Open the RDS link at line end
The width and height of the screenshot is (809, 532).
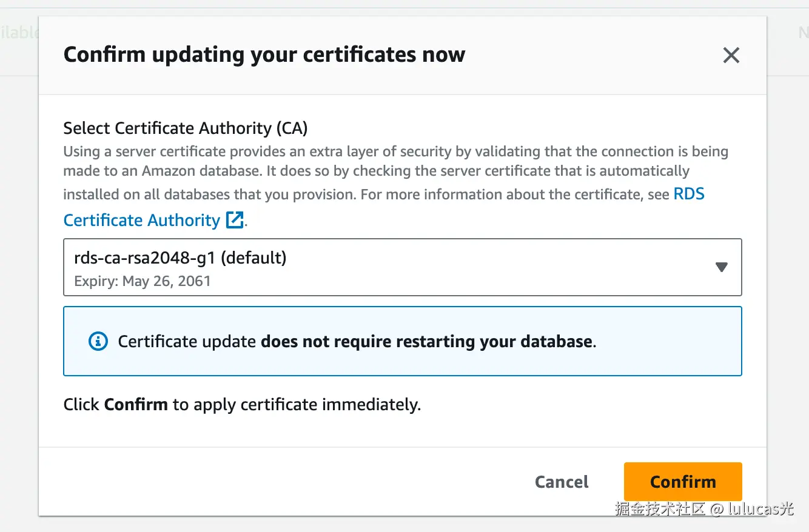(x=689, y=195)
